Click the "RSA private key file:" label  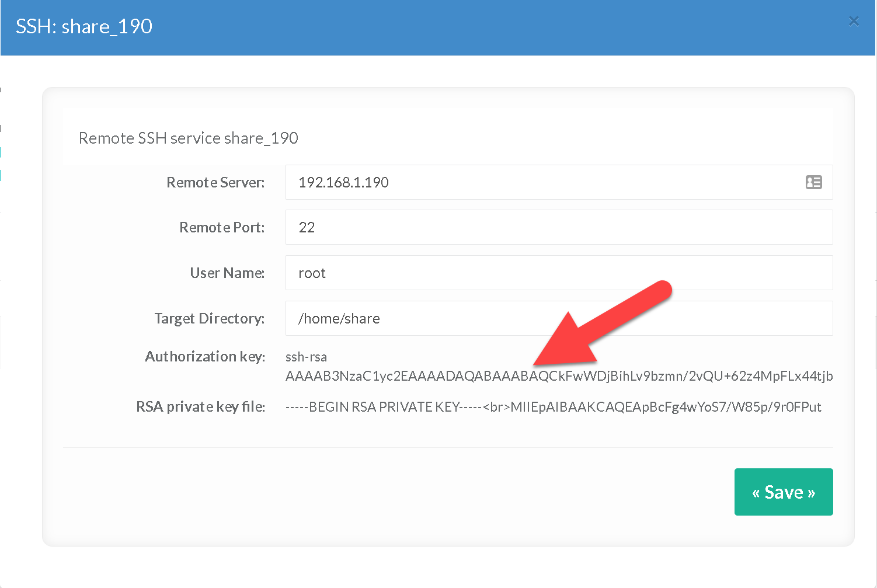pyautogui.click(x=200, y=407)
